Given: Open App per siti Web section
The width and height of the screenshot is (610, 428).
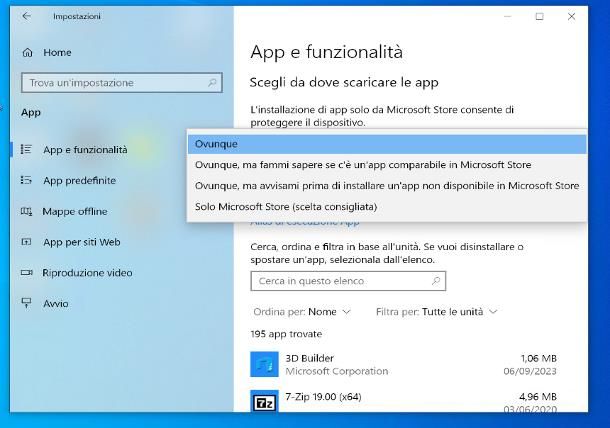Looking at the screenshot, I should tap(82, 242).
